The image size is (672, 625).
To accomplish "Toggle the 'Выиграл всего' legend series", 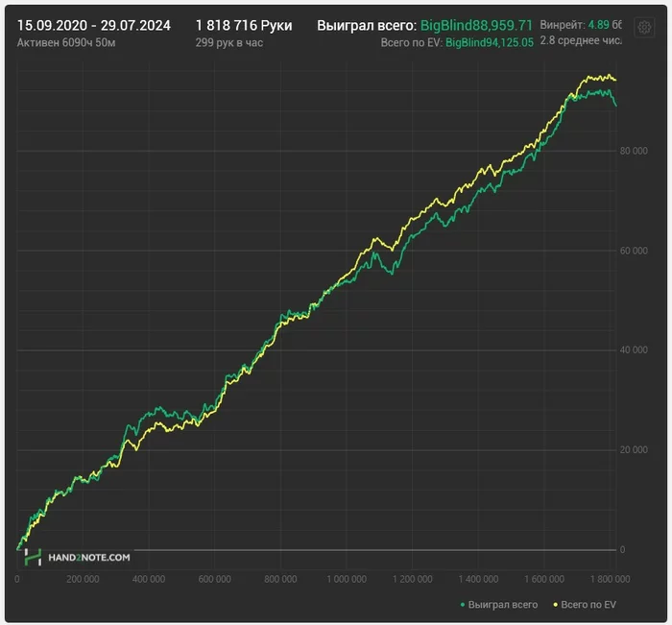I will point(499,605).
